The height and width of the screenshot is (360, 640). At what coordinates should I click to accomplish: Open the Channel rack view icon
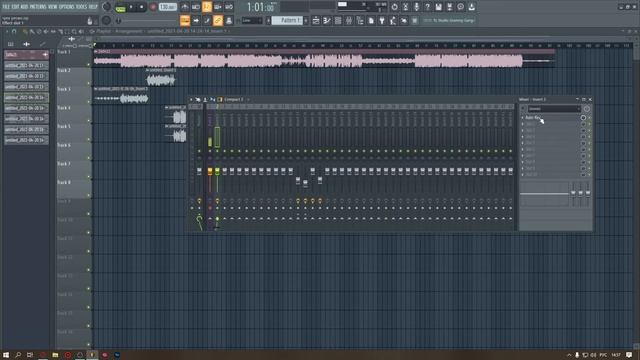click(x=338, y=20)
